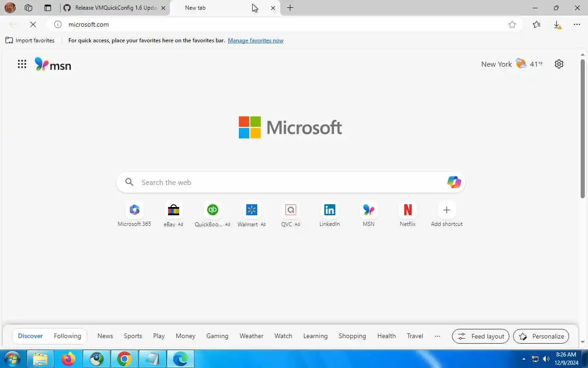Open the Walmart shortcut
Image resolution: width=588 pixels, height=368 pixels.
coord(251,214)
